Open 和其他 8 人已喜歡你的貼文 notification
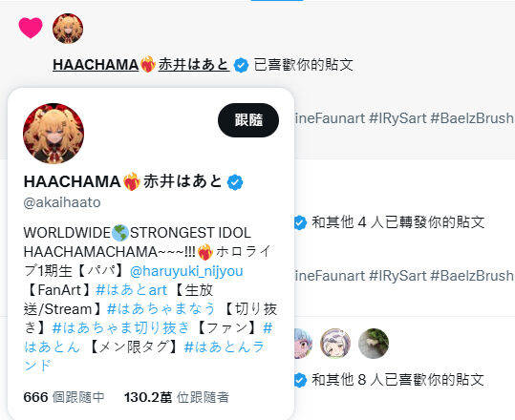 pyautogui.click(x=397, y=380)
